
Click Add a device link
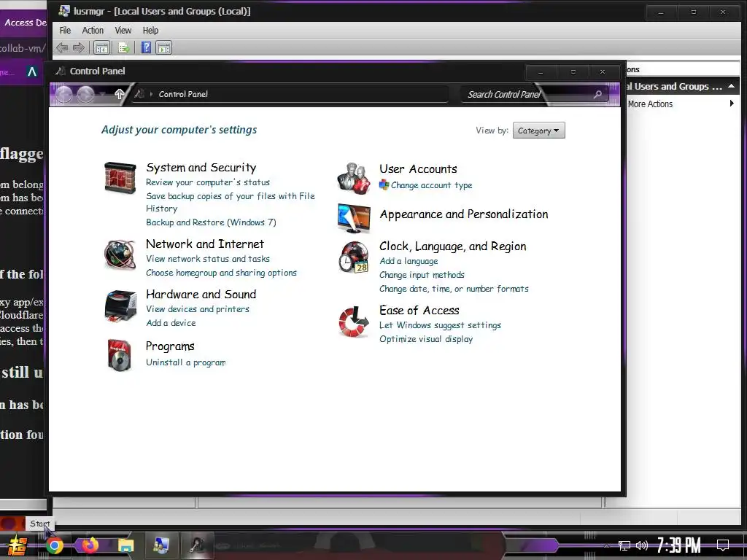pos(171,323)
